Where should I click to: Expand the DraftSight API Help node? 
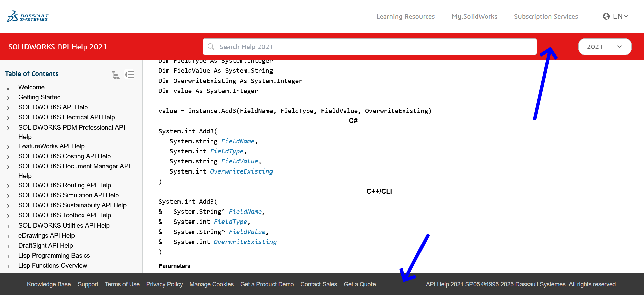[x=8, y=246]
